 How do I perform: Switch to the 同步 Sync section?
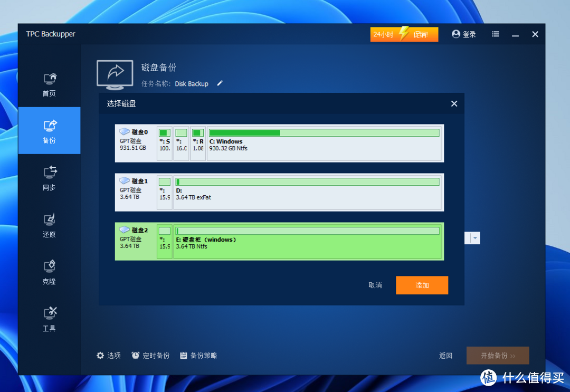click(49, 178)
